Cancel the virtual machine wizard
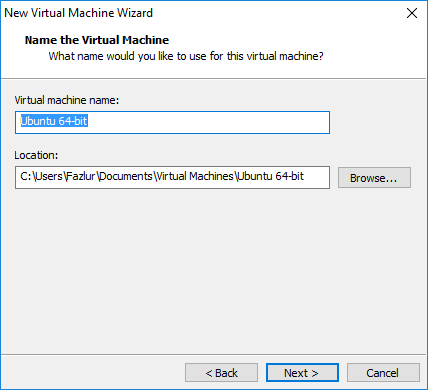The image size is (428, 390). [383, 372]
